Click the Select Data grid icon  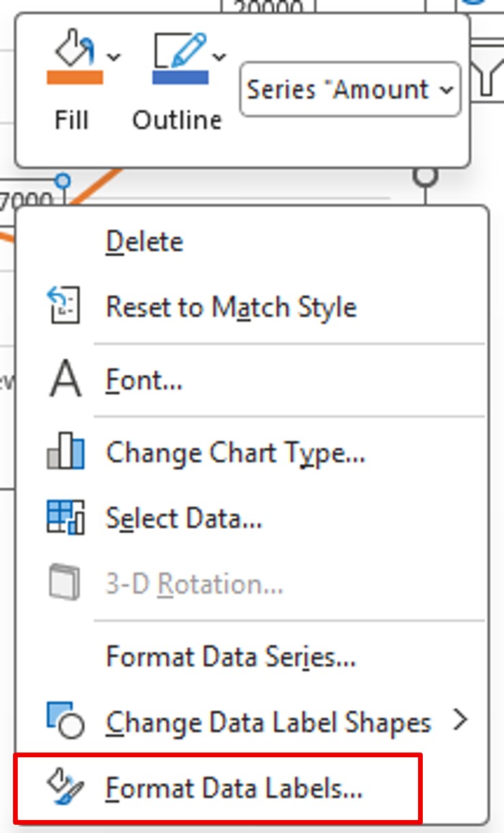pos(65,518)
